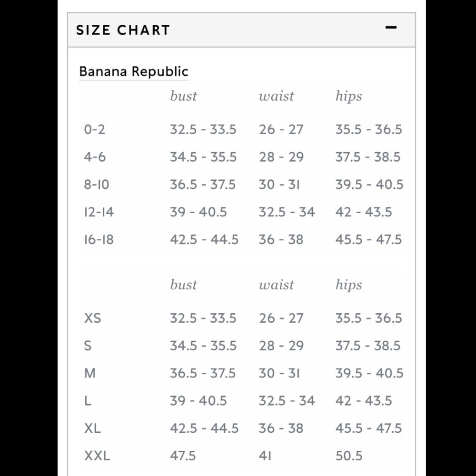This screenshot has width=476, height=476.
Task: Select the 0-2 size row label
Action: click(94, 129)
